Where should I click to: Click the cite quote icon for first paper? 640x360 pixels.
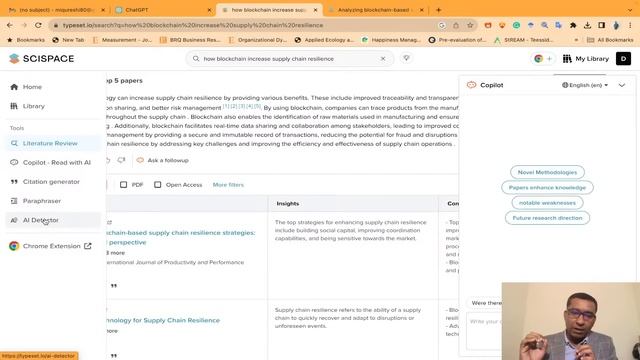point(114,286)
